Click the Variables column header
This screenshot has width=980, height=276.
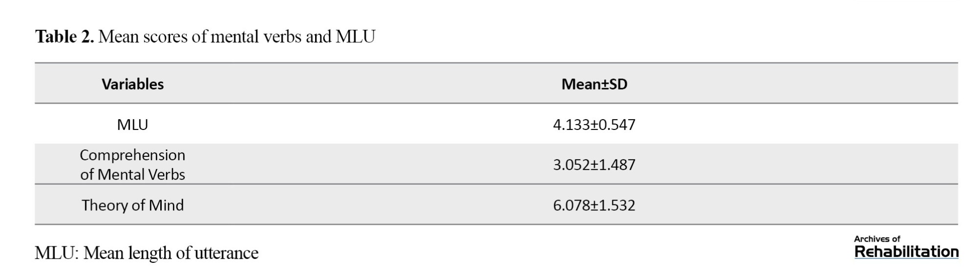point(133,84)
